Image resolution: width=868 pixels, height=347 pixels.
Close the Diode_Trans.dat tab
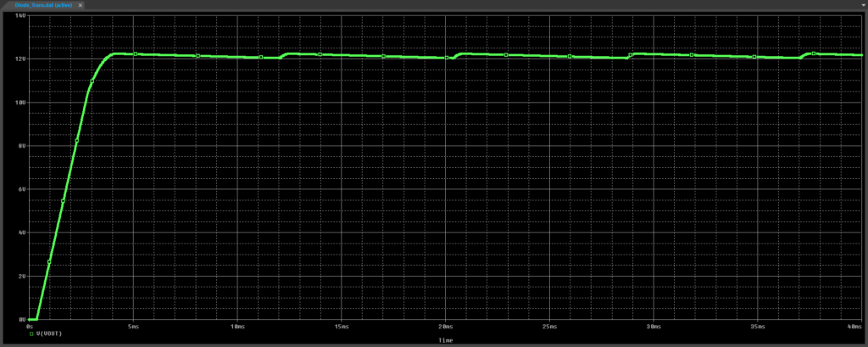(80, 4)
